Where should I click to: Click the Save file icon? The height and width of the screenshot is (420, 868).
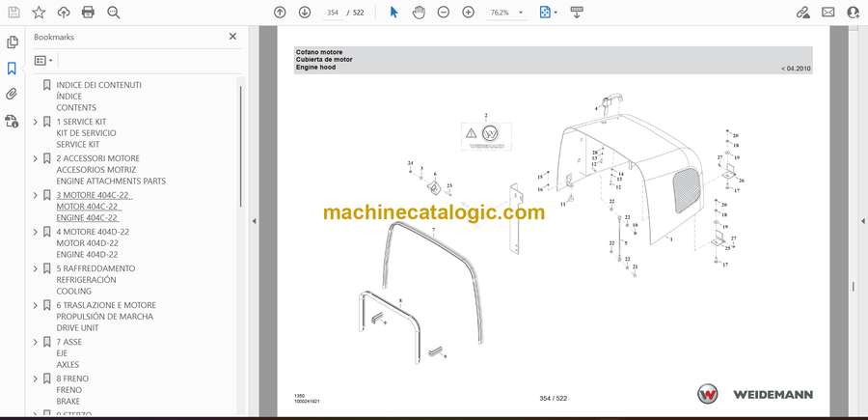(x=14, y=13)
